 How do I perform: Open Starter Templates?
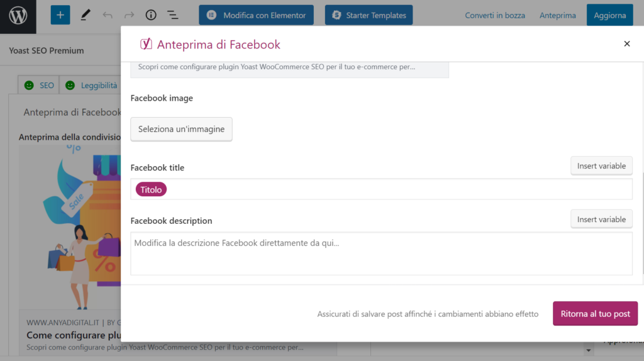click(369, 15)
